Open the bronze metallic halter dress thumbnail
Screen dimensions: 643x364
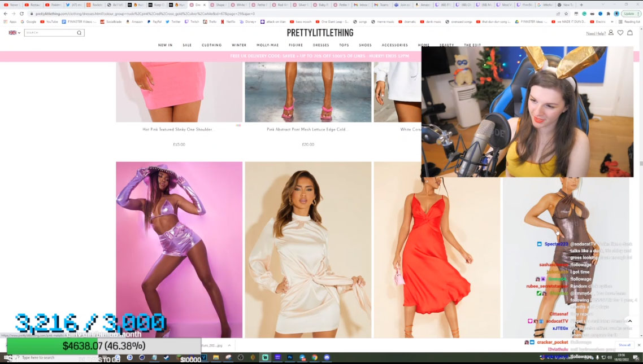click(x=566, y=257)
